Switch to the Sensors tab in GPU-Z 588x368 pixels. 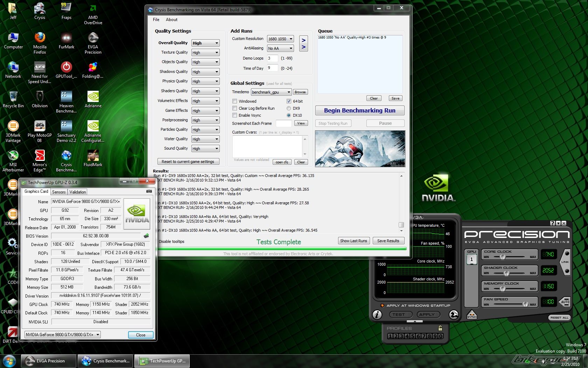(59, 192)
